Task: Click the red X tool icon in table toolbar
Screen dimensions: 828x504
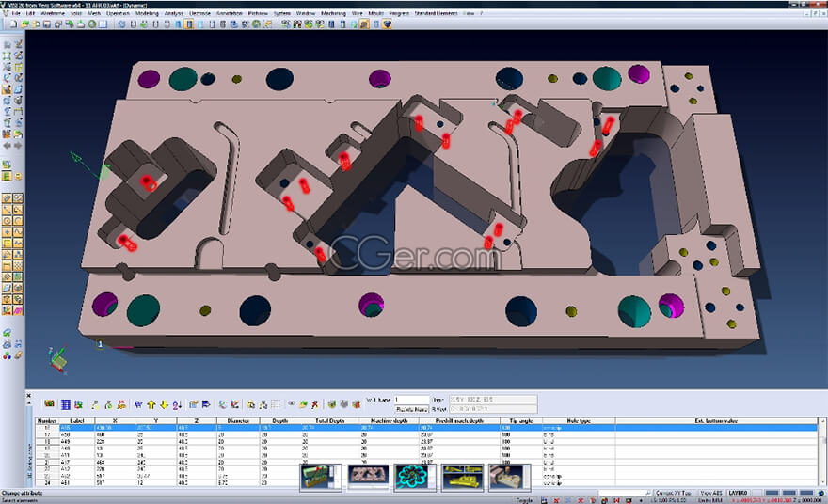Action: (314, 404)
